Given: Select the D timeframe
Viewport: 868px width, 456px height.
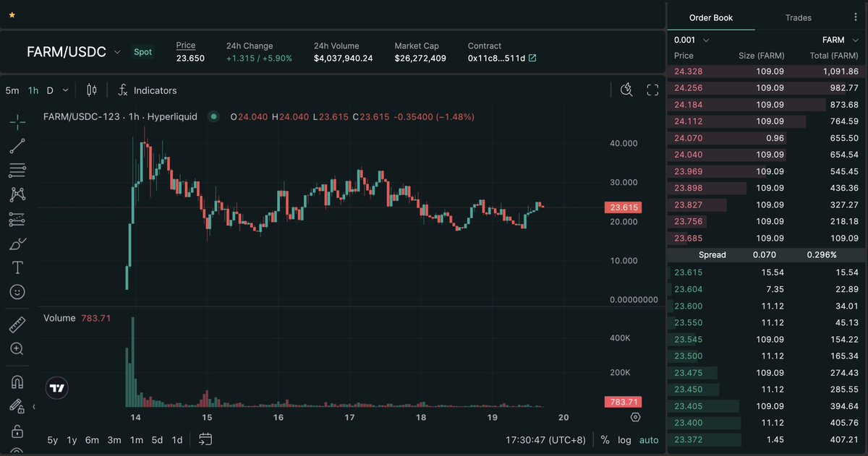Looking at the screenshot, I should [50, 90].
